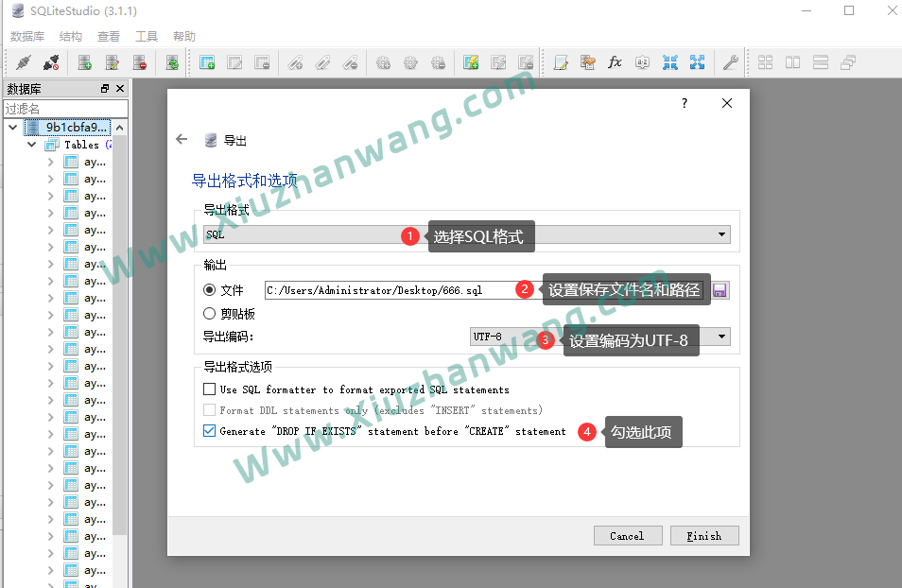Open the 导出编码 UTF-8 dropdown
The width and height of the screenshot is (902, 588).
click(x=721, y=336)
